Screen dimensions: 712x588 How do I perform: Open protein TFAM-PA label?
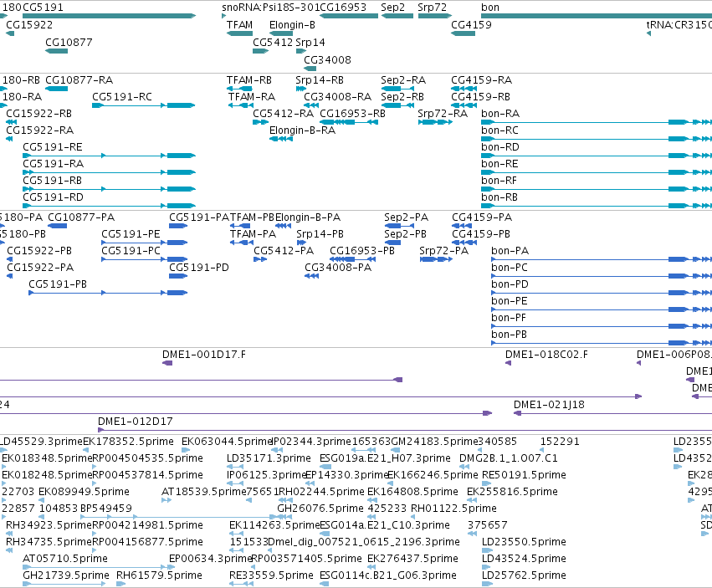click(253, 234)
